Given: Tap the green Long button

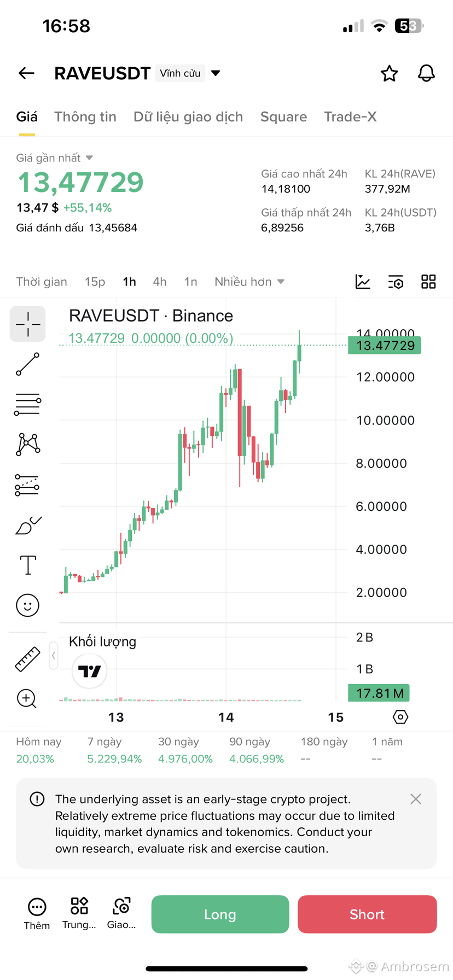Looking at the screenshot, I should pyautogui.click(x=220, y=914).
